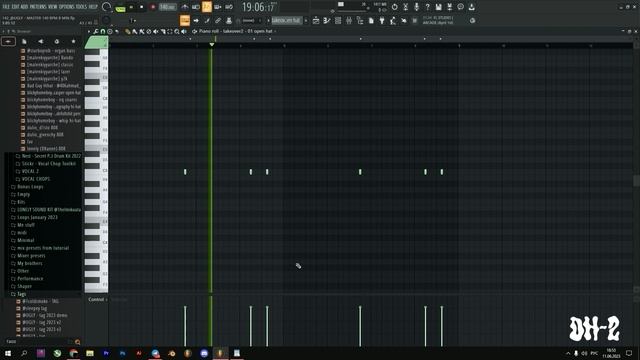Click the tempo BPM display
Viewport: 640px width, 360px height.
pos(167,7)
